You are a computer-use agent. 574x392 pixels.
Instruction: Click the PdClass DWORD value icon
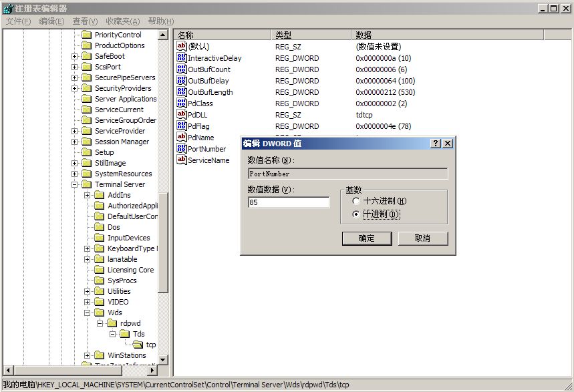coord(181,104)
